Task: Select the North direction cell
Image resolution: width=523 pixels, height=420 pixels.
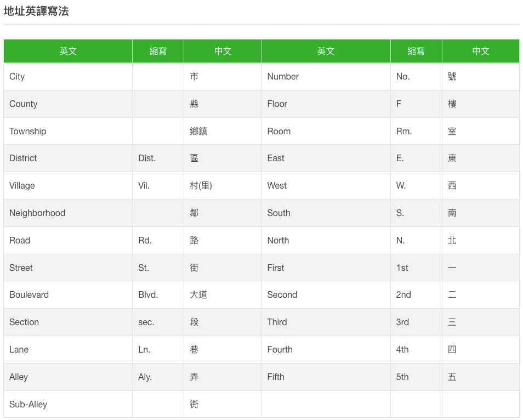Action: 278,240
